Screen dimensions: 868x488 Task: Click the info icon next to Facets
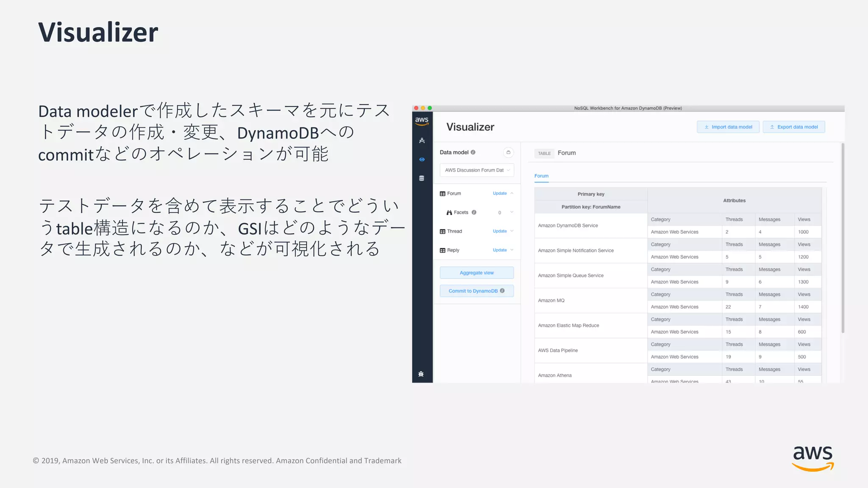[474, 212]
